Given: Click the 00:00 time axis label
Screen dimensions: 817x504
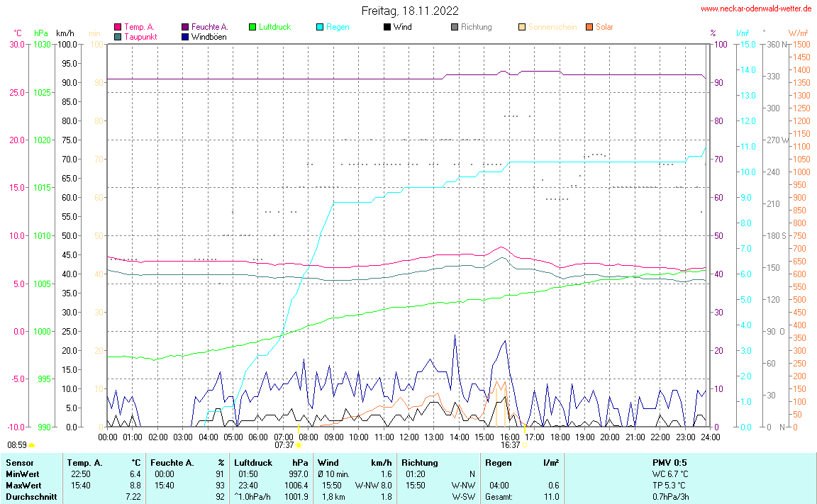Looking at the screenshot, I should pyautogui.click(x=108, y=437).
